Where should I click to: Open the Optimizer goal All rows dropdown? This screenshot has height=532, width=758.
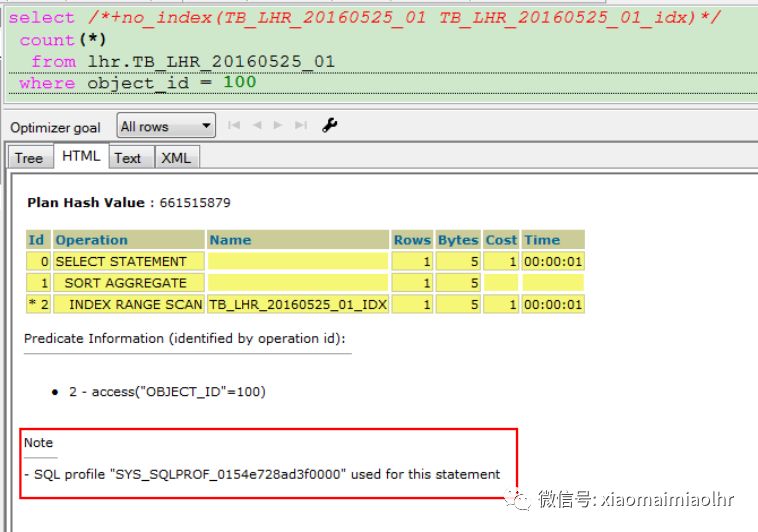click(166, 126)
